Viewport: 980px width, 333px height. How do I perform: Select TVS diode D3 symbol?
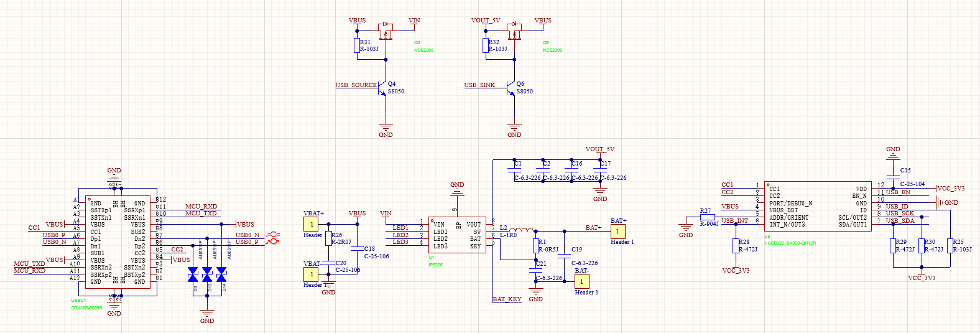pos(193,274)
